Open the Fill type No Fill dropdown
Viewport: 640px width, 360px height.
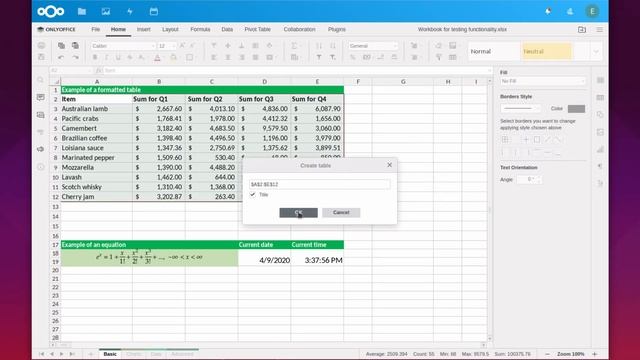click(x=543, y=81)
